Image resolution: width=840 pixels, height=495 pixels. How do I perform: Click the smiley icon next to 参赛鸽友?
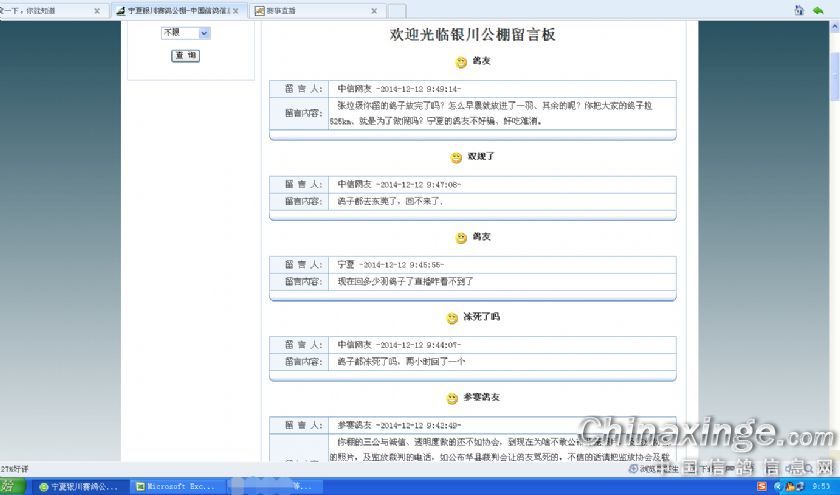click(452, 398)
